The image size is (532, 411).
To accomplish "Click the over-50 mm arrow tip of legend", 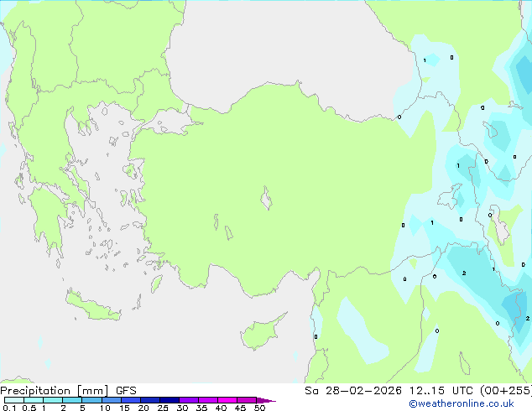I will (266, 400).
